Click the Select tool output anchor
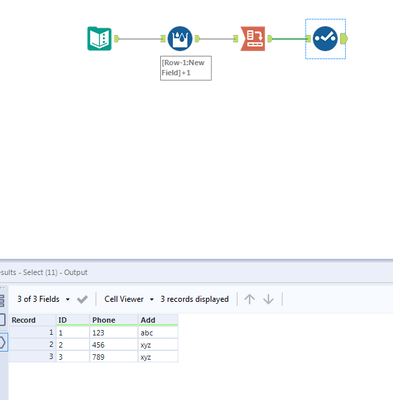Viewport: 393px width, 400px height. tap(344, 39)
